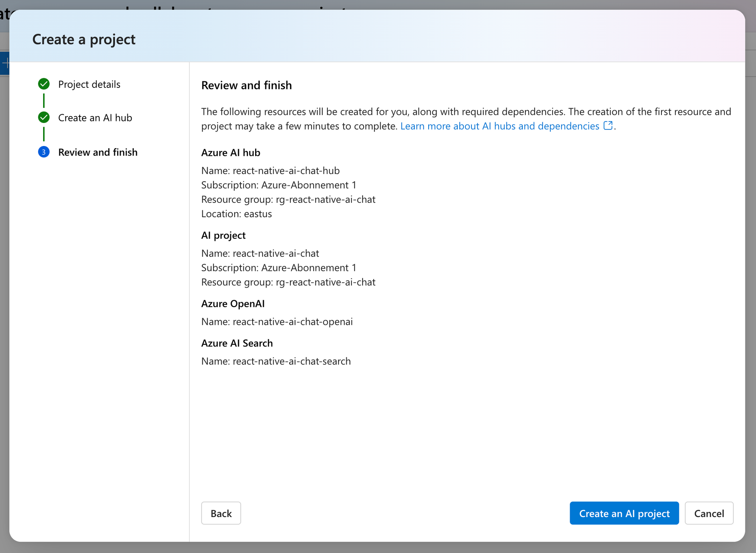
Task: Go back with the Back button
Action: coord(221,513)
